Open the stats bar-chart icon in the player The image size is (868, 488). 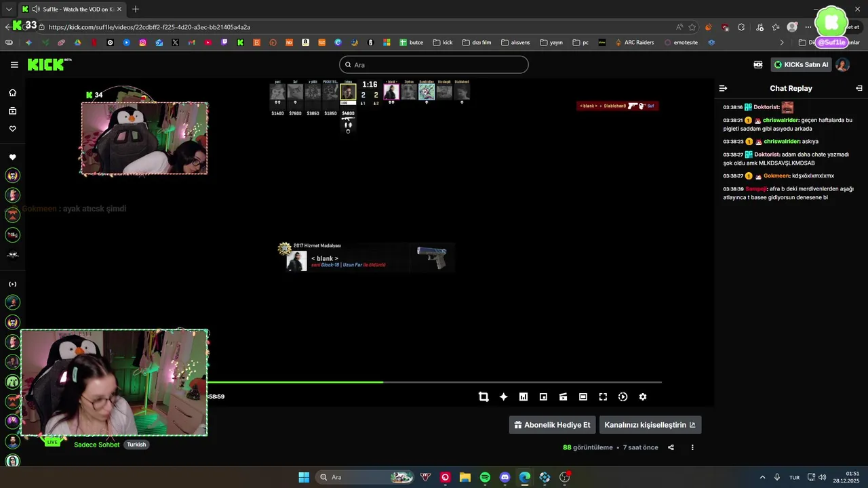coord(524,397)
